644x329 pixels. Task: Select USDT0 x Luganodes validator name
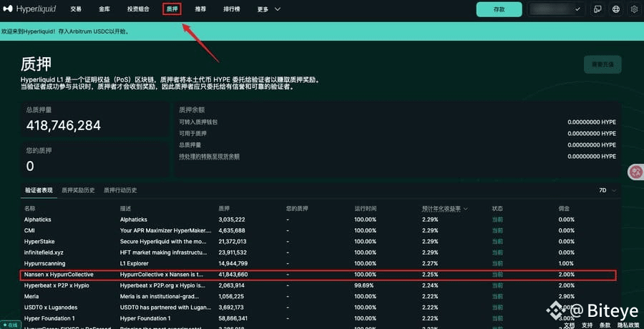51,308
